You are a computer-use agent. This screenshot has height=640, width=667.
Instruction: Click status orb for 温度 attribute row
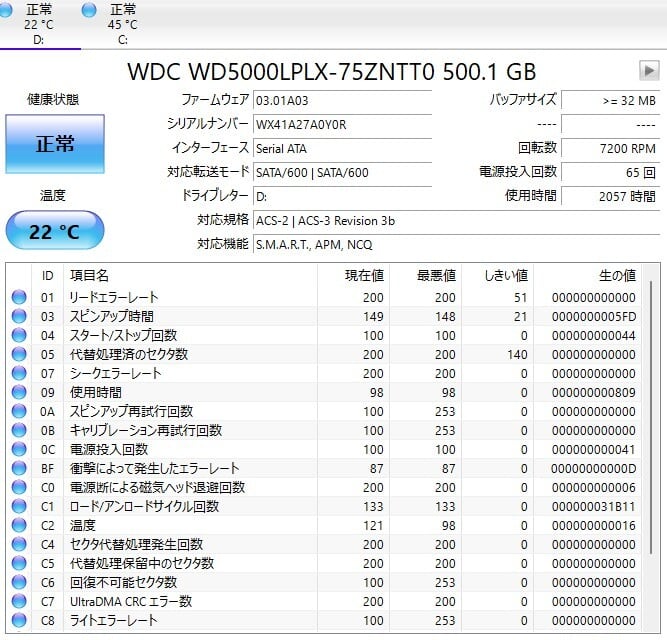click(19, 525)
